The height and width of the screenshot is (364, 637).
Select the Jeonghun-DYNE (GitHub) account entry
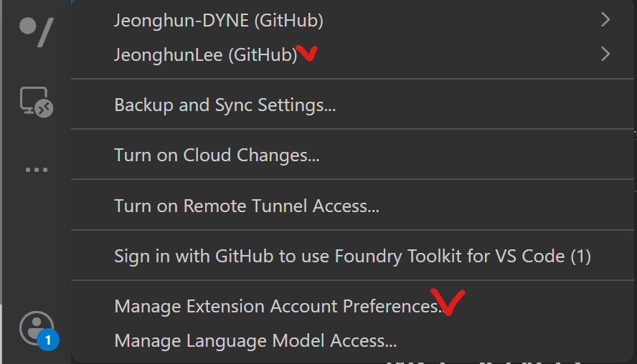[x=353, y=20]
